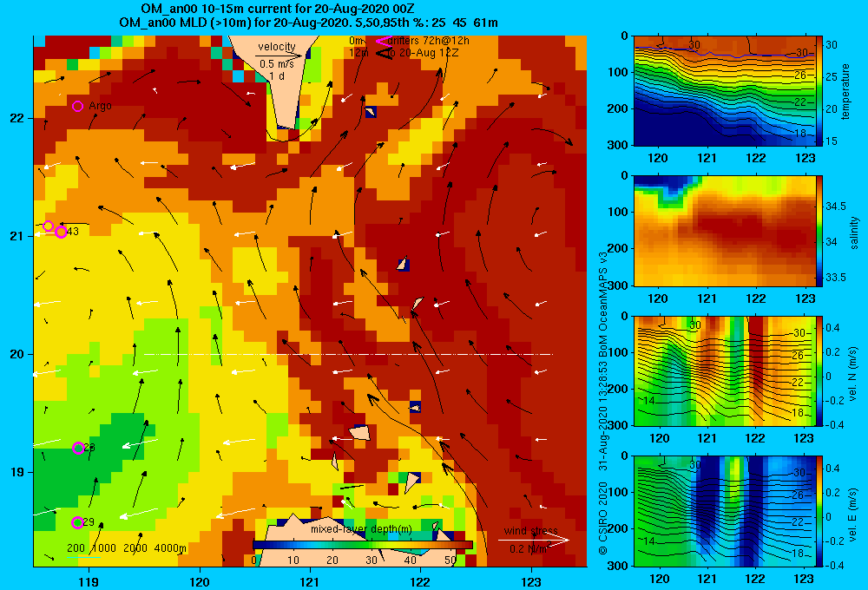Click the magenta Argo float marker labeled Argo
868x590 pixels.
click(x=77, y=106)
